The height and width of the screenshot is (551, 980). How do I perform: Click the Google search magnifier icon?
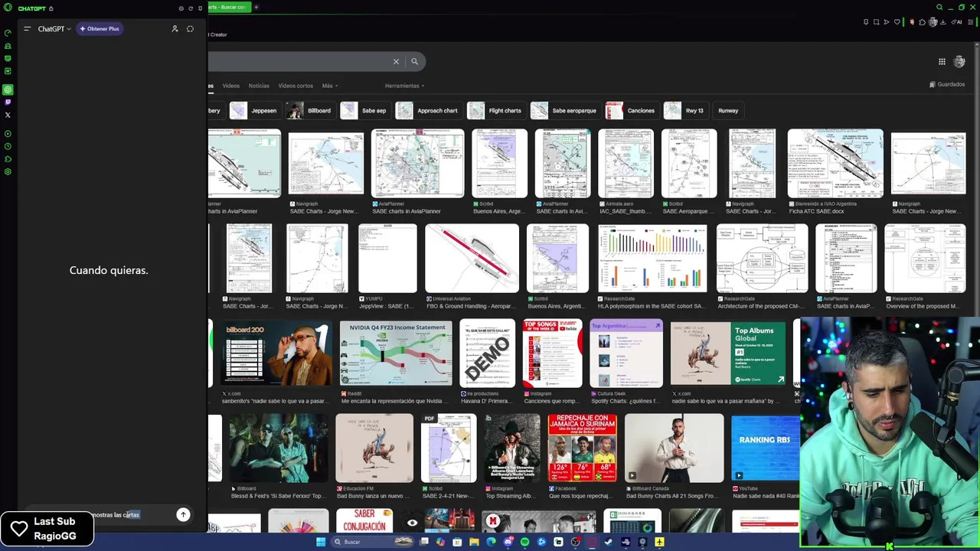pos(414,61)
